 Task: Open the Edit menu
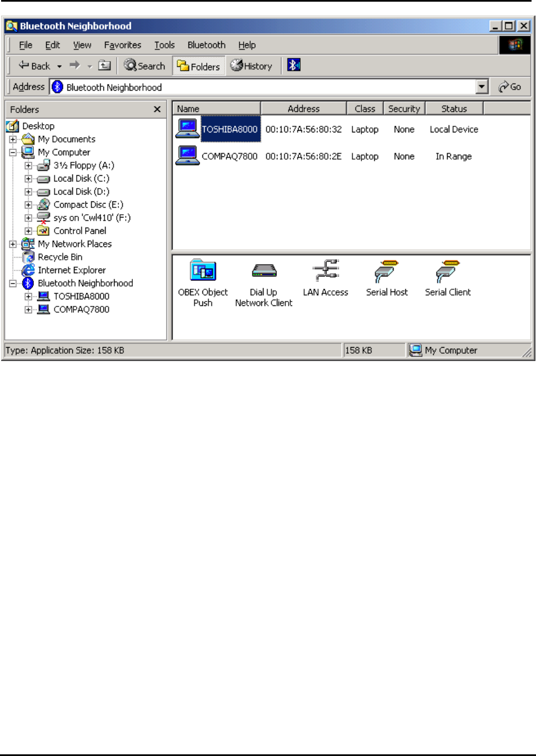[53, 45]
